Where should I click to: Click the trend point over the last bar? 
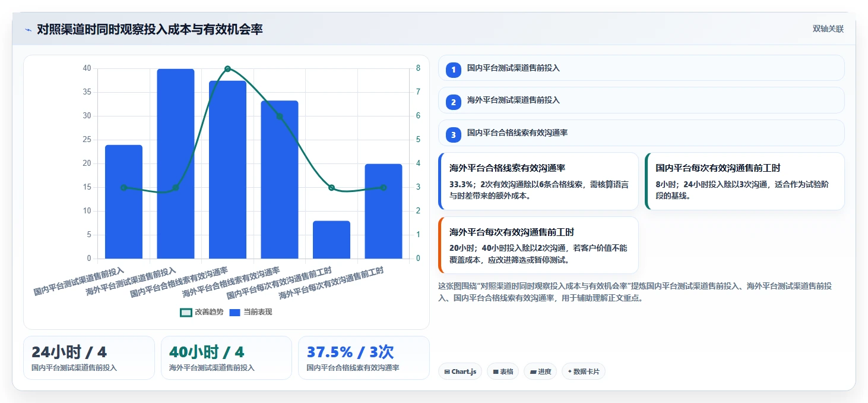coord(384,187)
